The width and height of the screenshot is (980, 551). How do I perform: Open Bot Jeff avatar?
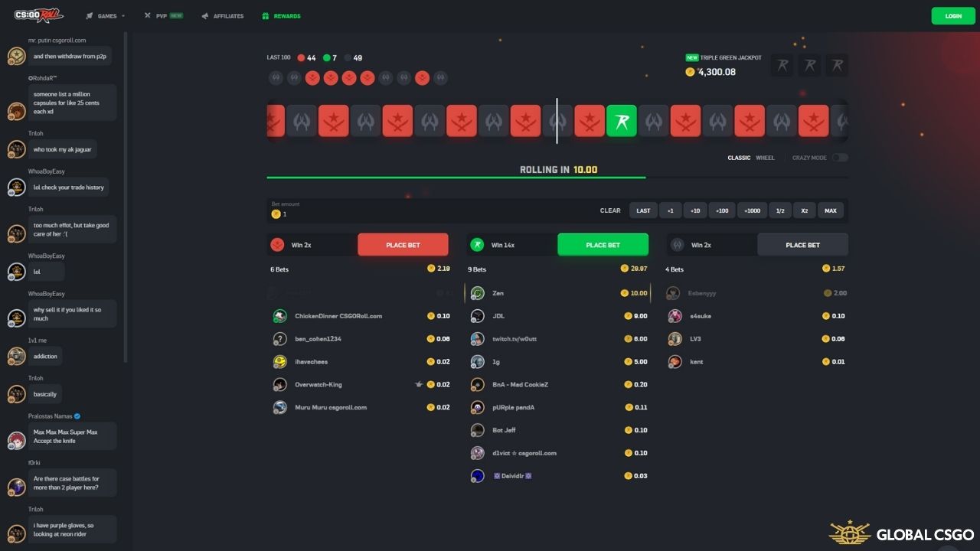478,430
